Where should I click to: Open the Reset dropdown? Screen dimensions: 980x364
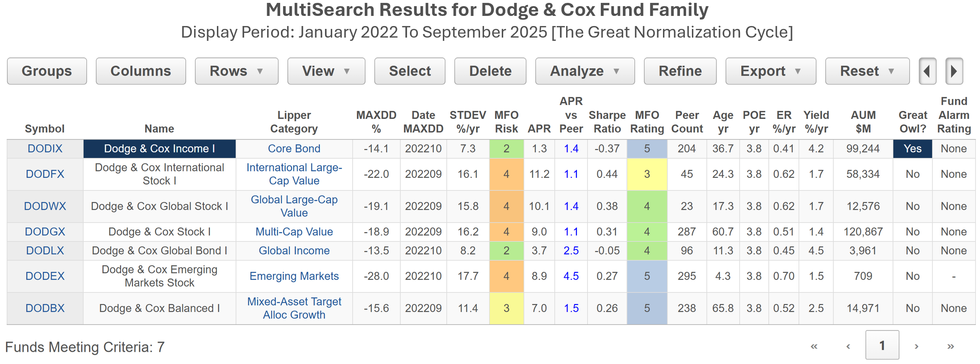pos(866,71)
